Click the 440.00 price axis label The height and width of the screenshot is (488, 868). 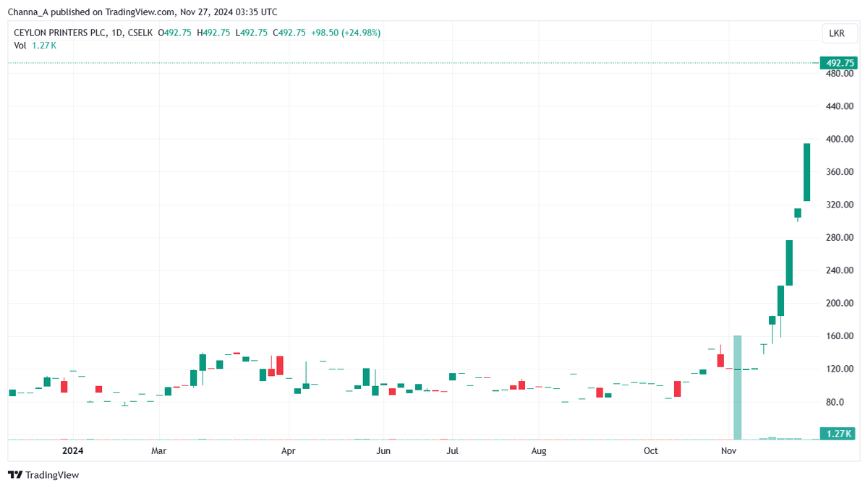(x=840, y=106)
